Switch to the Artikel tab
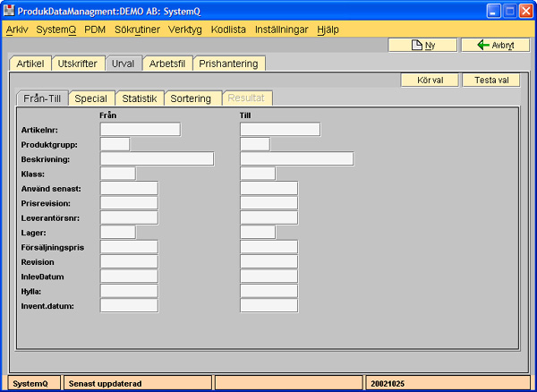Screen dimensions: 537x392 click(x=30, y=64)
